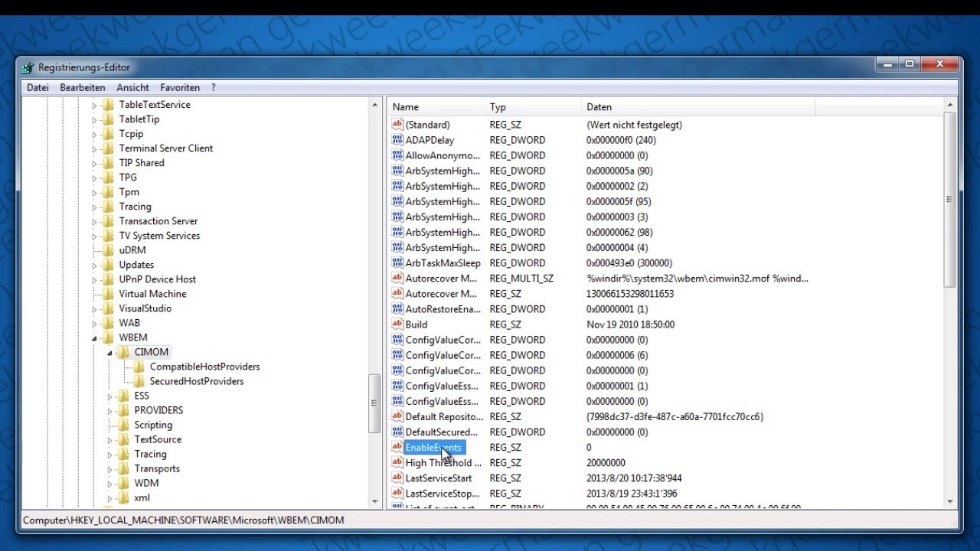Click the WBEM folder icon
The width and height of the screenshot is (980, 551).
click(x=108, y=337)
